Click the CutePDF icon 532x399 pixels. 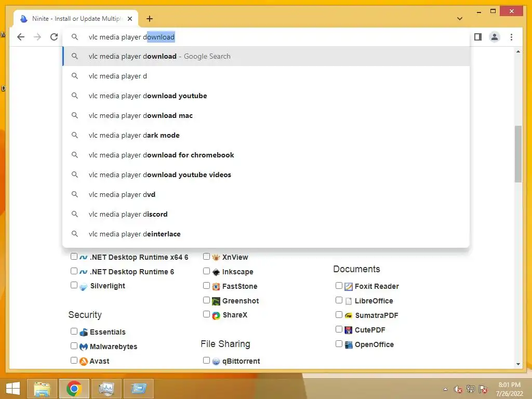point(349,330)
